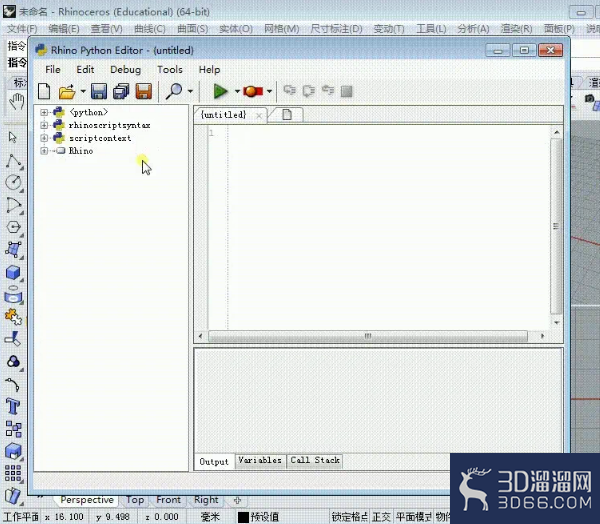Click the blue Save icon in Python Editor
Viewport: 600px width, 524px height.
coord(99,91)
